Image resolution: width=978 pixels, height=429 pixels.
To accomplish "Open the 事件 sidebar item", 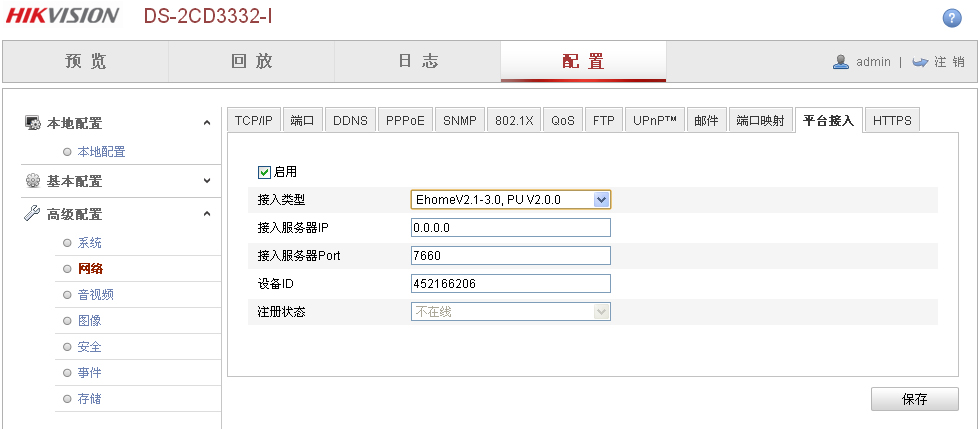I will click(x=89, y=373).
